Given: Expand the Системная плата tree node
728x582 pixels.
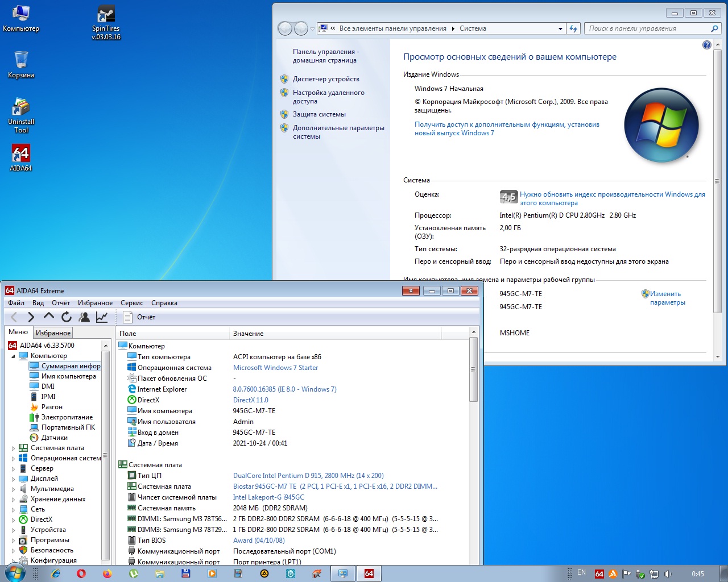Looking at the screenshot, I should coord(13,448).
